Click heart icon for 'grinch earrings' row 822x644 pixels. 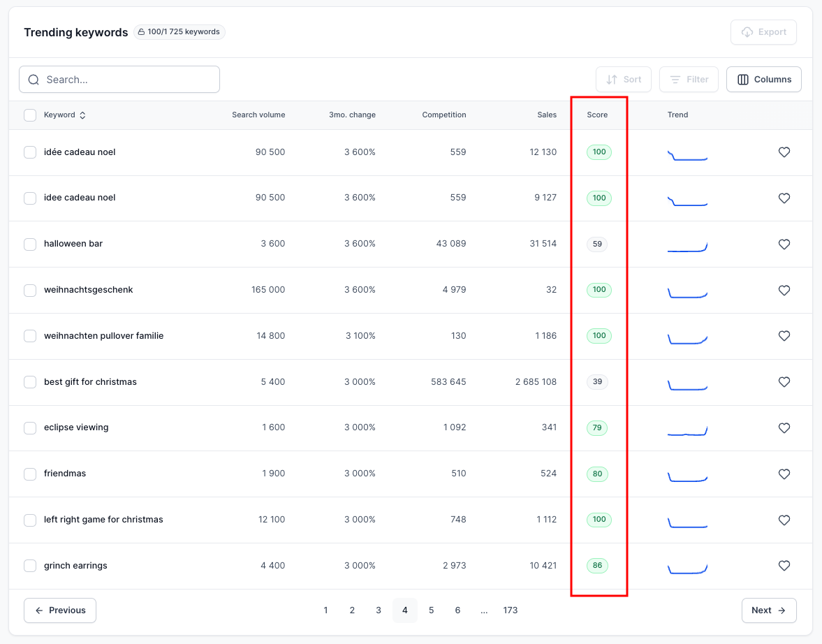pos(784,566)
